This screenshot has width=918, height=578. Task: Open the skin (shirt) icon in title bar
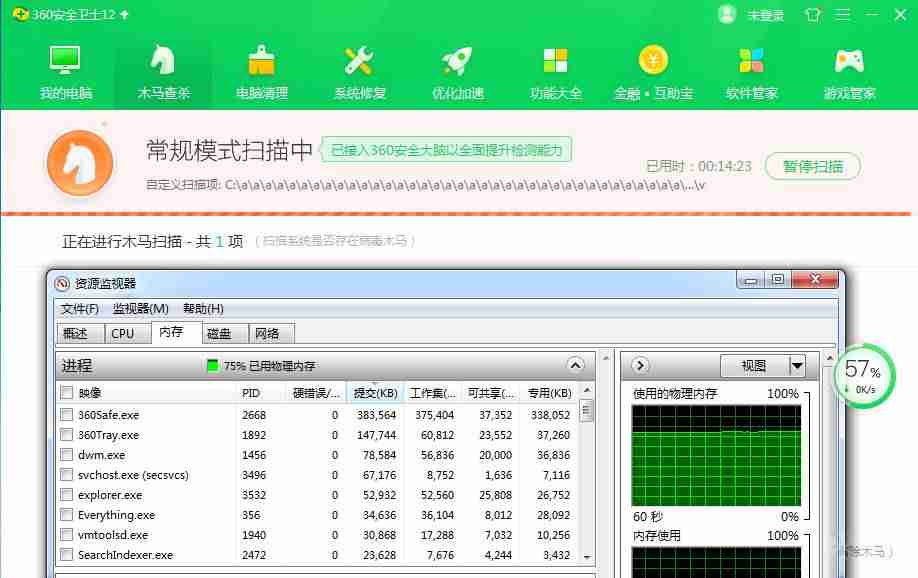[x=813, y=15]
